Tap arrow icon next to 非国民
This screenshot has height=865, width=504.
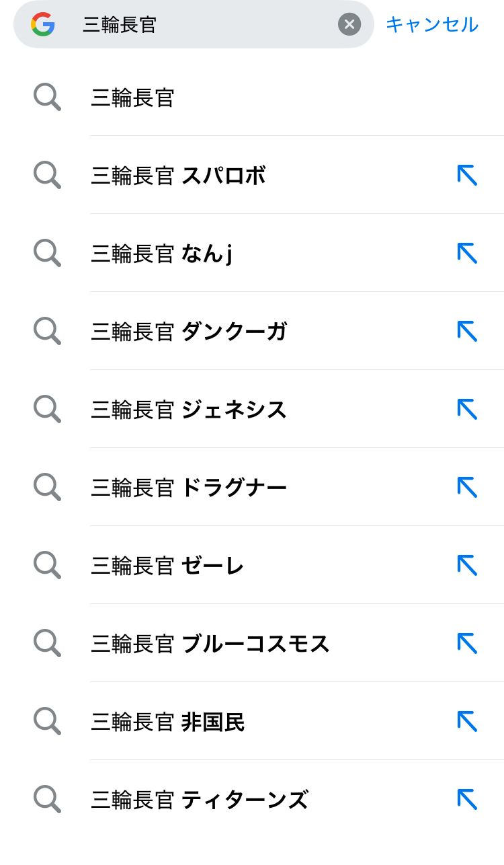pyautogui.click(x=467, y=722)
